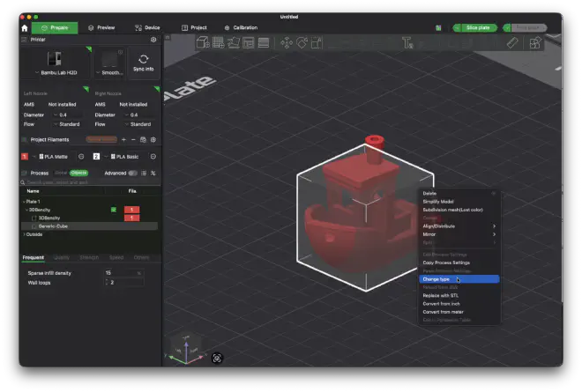
Task: Select the Move tool in toolbar
Action: [x=287, y=42]
